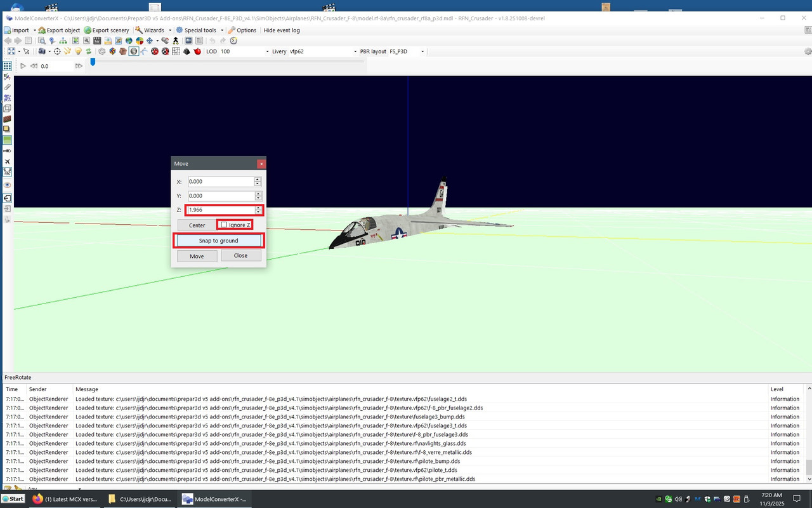Image resolution: width=812 pixels, height=508 pixels.
Task: Select the cursor selection tool icon
Action: [26, 51]
